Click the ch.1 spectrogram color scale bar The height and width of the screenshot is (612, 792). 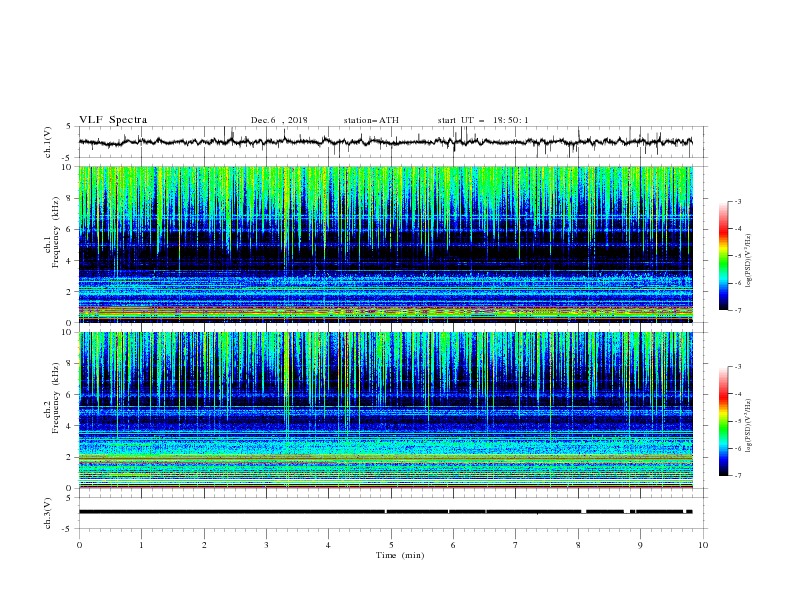point(723,256)
